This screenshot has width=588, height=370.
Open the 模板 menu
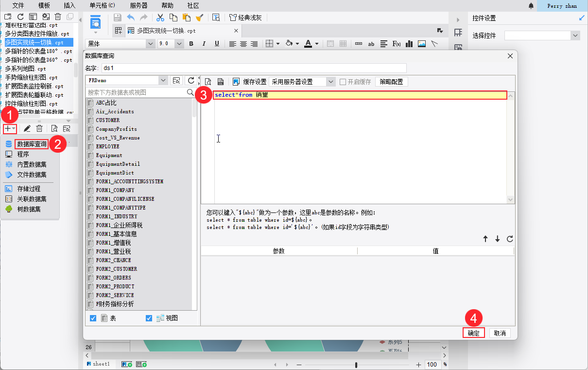tap(44, 5)
